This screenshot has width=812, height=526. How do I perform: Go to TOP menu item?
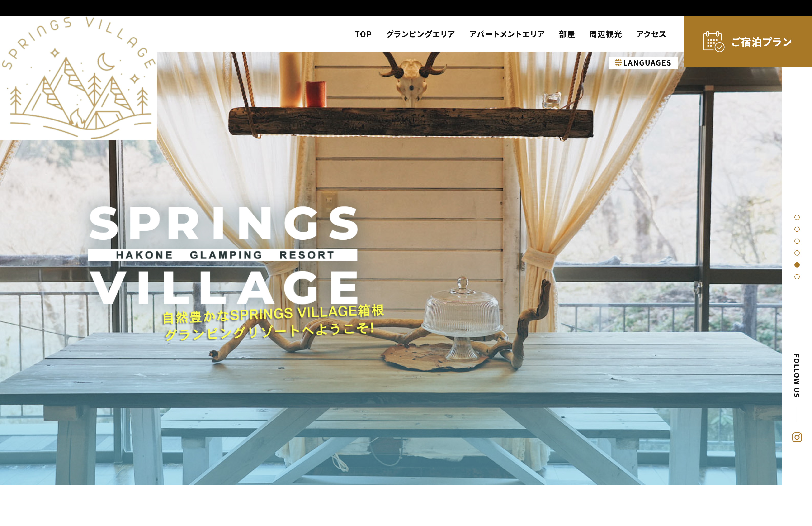click(x=363, y=34)
